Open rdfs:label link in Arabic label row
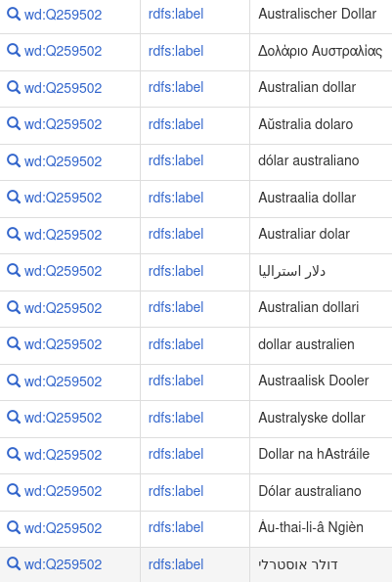Image resolution: width=392 pixels, height=582 pixels. pyautogui.click(x=176, y=271)
